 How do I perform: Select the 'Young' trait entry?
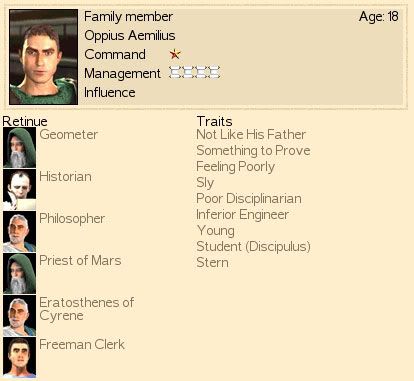(x=216, y=231)
